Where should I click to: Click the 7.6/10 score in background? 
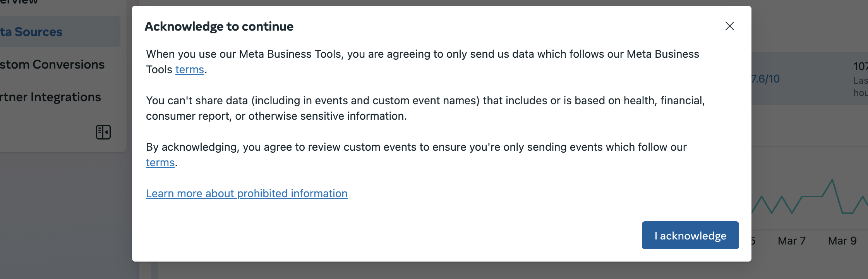pos(765,79)
